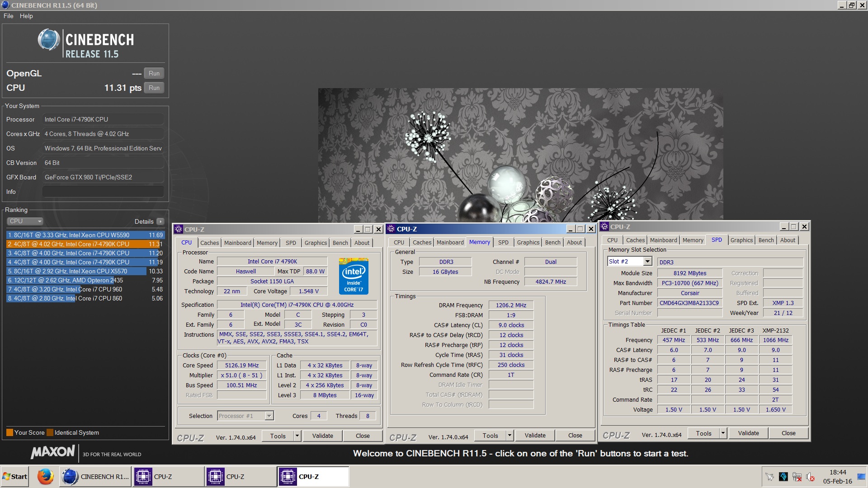The image size is (868, 488).
Task: Run the CPU benchmark
Action: pos(154,88)
